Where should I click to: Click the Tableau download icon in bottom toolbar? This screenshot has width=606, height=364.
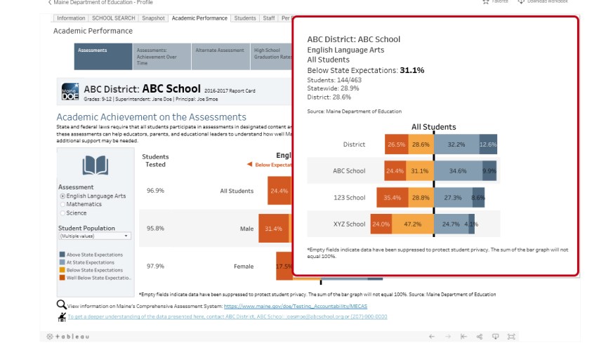pos(495,337)
